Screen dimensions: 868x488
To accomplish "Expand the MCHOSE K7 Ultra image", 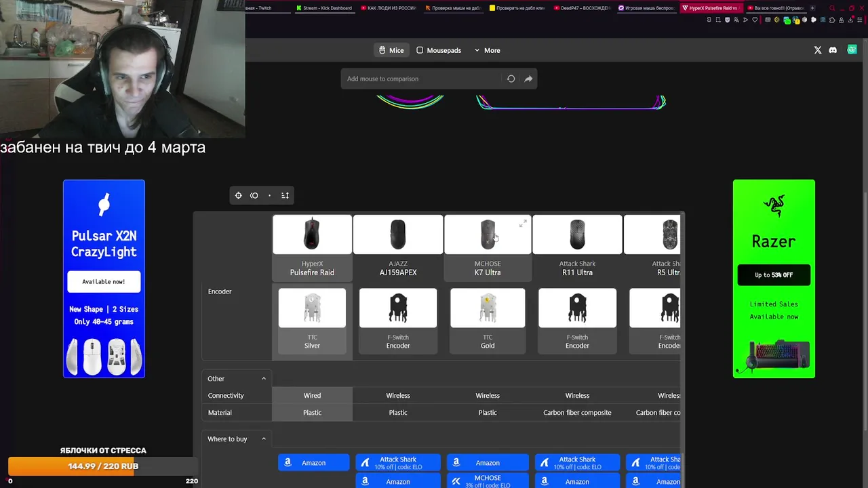I will click(x=523, y=224).
